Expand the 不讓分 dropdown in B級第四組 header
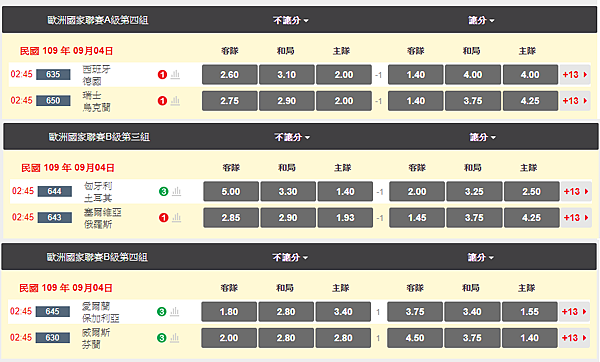The height and width of the screenshot is (362, 600). click(x=290, y=258)
